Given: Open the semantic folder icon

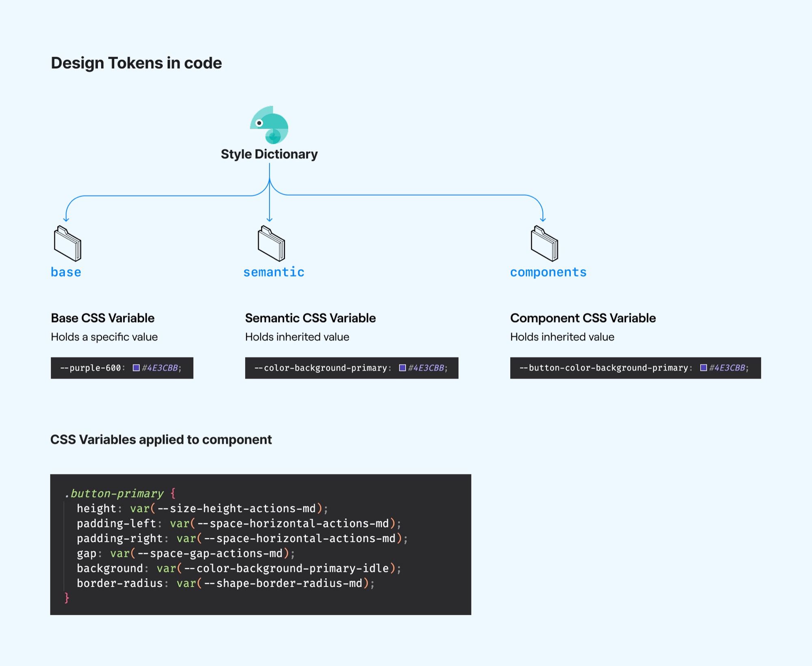Looking at the screenshot, I should tap(271, 244).
